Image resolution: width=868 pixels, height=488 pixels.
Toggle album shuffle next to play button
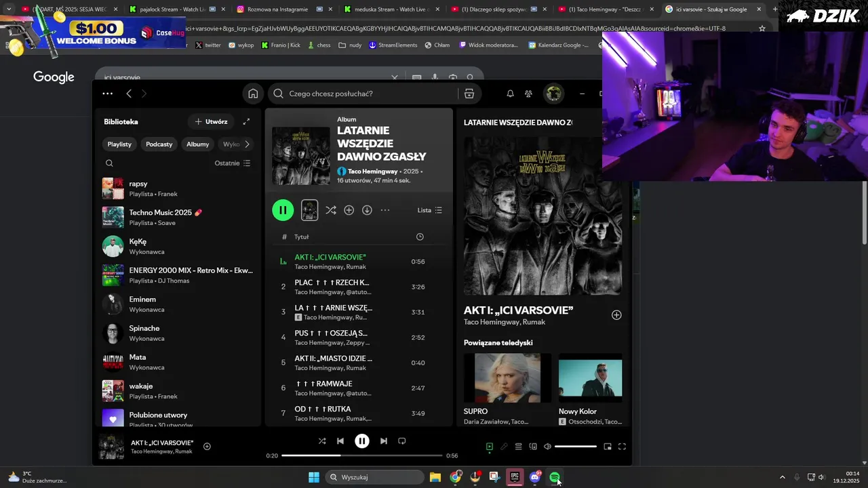tap(330, 210)
